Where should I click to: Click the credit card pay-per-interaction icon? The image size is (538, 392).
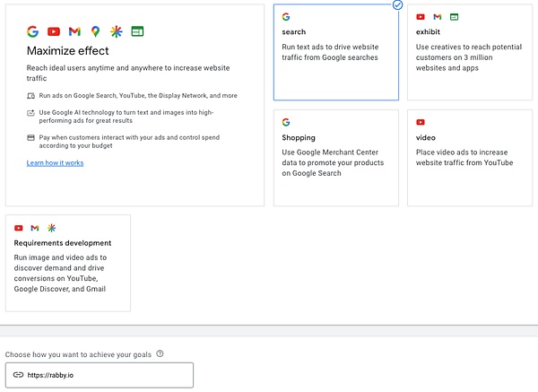(x=31, y=137)
